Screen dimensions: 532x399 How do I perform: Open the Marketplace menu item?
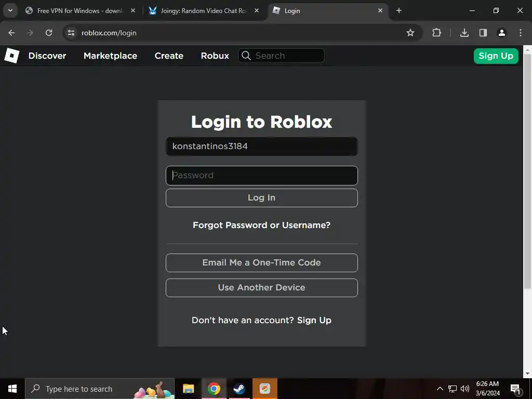(110, 56)
